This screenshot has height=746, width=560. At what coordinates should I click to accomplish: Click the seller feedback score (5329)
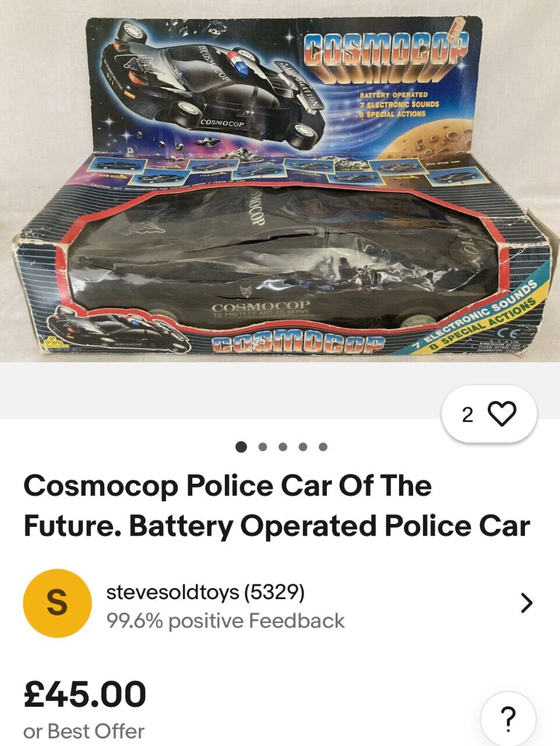point(274,592)
